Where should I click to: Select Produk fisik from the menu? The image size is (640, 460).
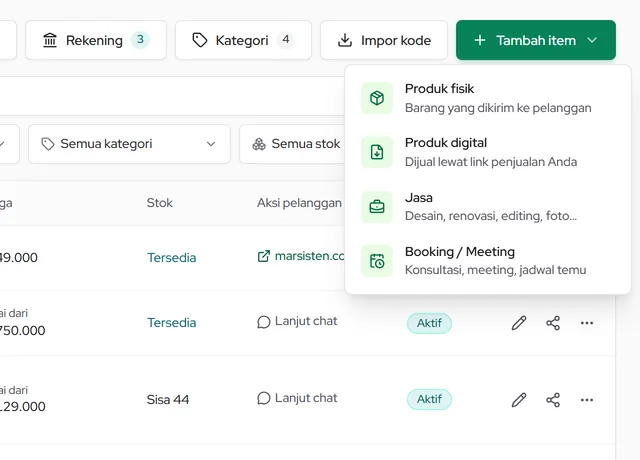pos(488,98)
